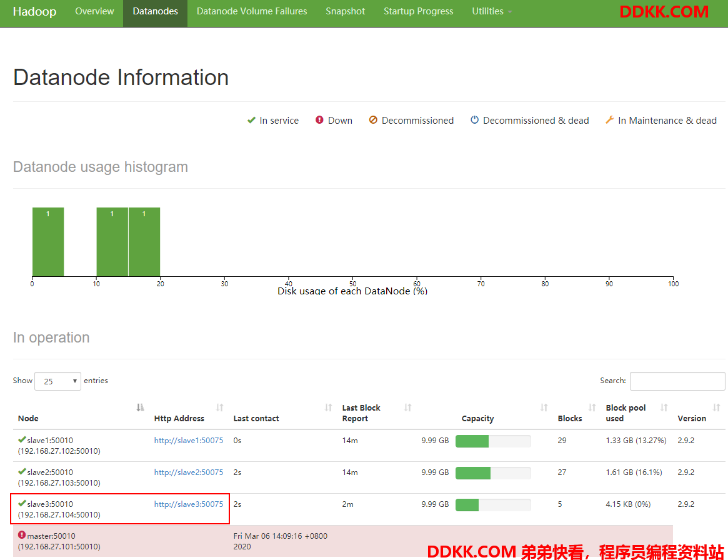Sort by Capacity column icon
728x560 pixels.
pyautogui.click(x=544, y=407)
